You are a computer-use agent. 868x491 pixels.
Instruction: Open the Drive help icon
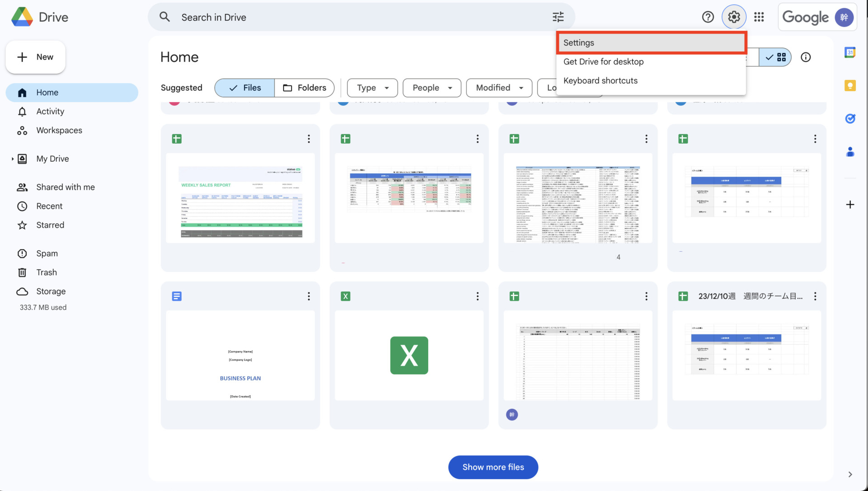(708, 17)
